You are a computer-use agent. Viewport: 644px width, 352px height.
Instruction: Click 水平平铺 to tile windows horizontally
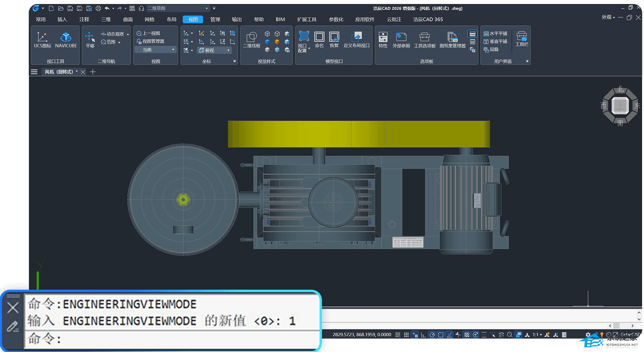coord(495,34)
